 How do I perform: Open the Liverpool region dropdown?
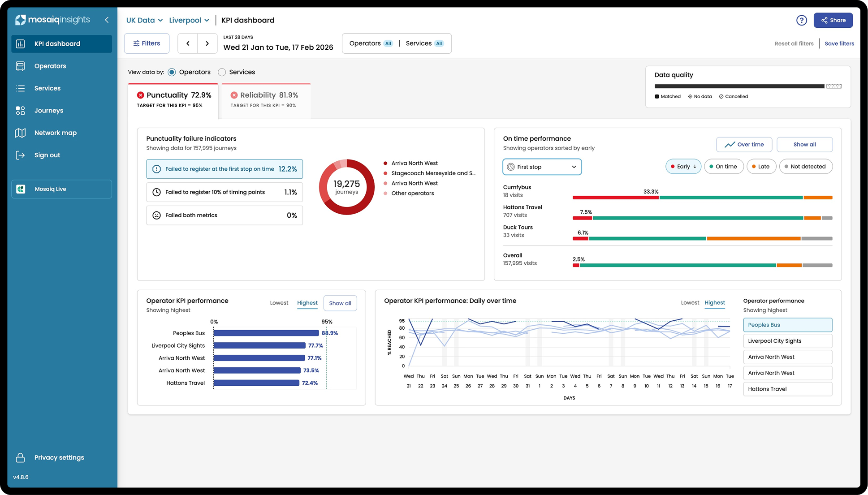point(189,20)
